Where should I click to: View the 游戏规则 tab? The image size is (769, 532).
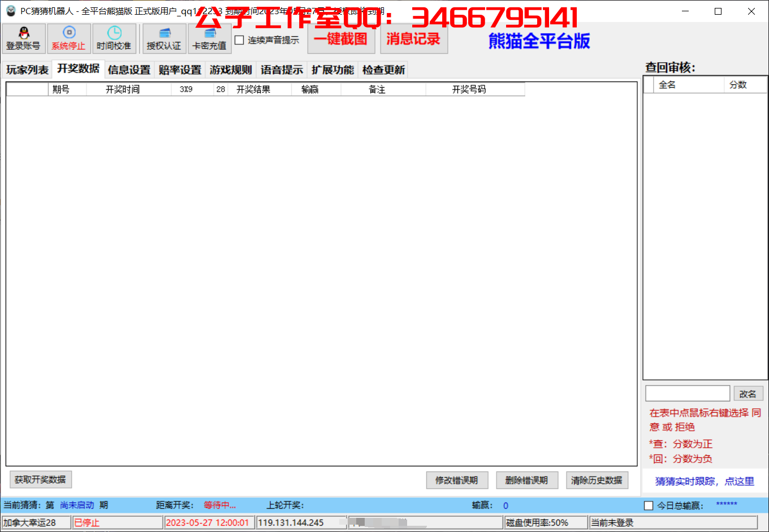231,70
